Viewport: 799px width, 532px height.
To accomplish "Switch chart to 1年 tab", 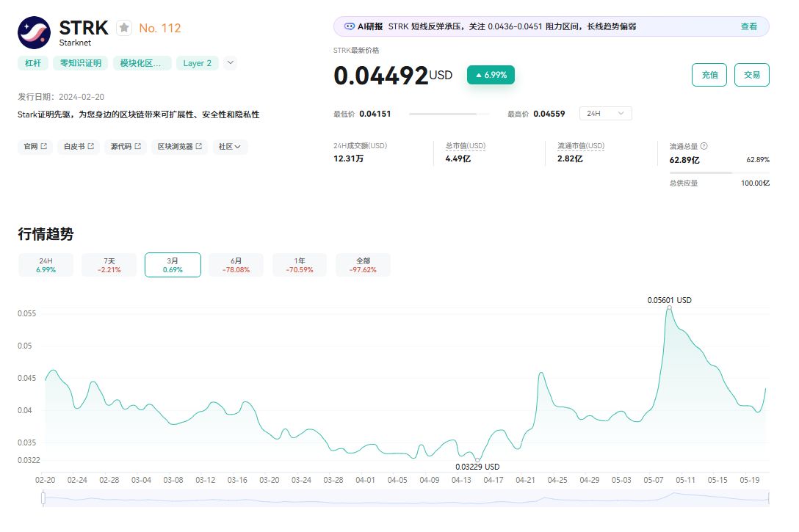I will (300, 265).
